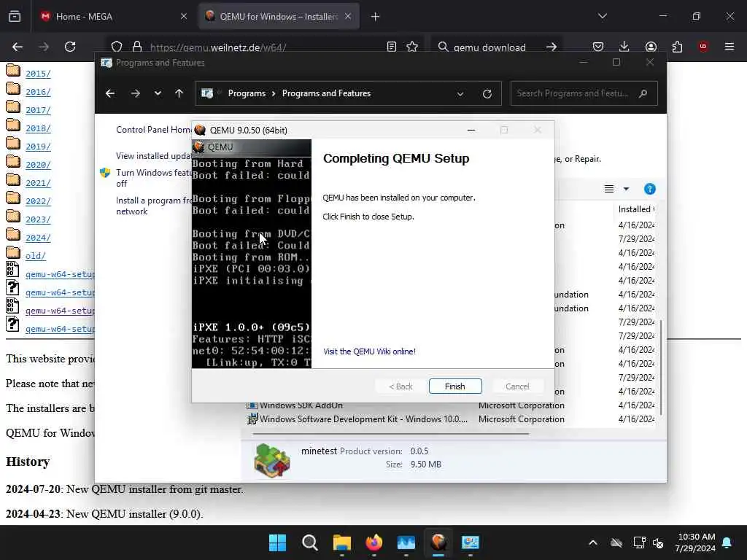Screen dimensions: 747x560
Task: Click Programs breadcrumb in address bar
Action: click(x=247, y=93)
